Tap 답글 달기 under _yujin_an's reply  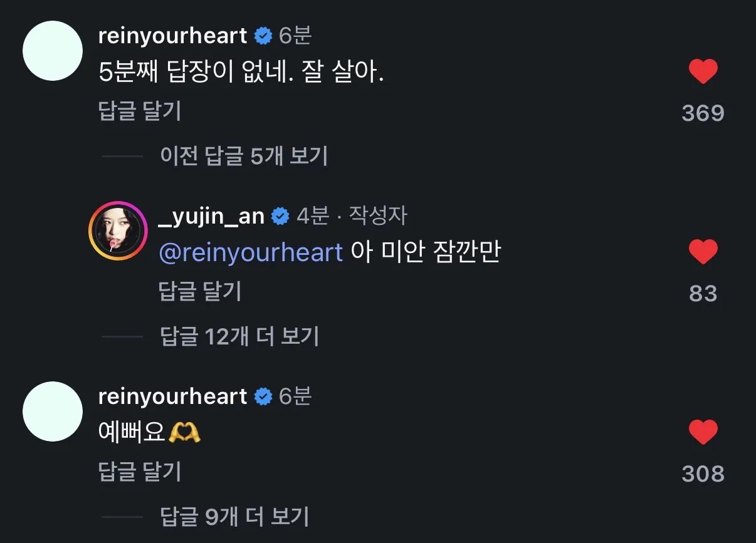(201, 291)
